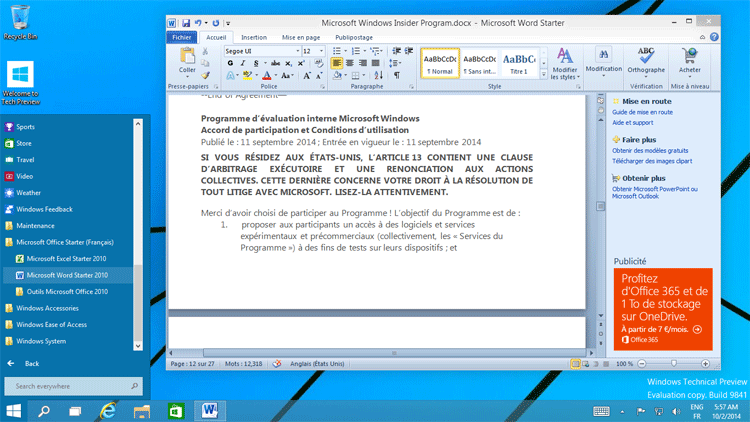Open Microsoft Excel Starter 2010 from Start menu
Screen dimensions: 750x422
click(66, 259)
